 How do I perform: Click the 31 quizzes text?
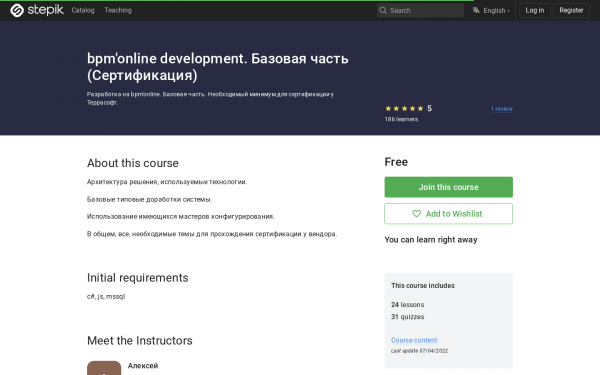click(408, 317)
